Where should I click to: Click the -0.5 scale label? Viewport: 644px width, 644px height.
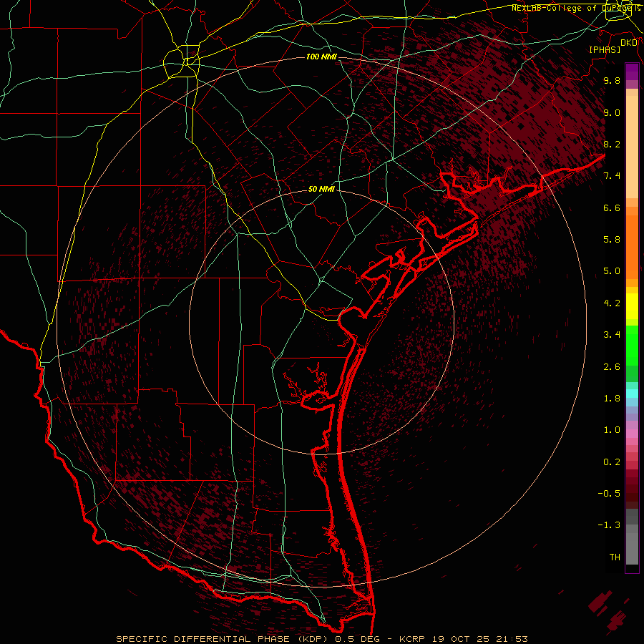tap(609, 494)
